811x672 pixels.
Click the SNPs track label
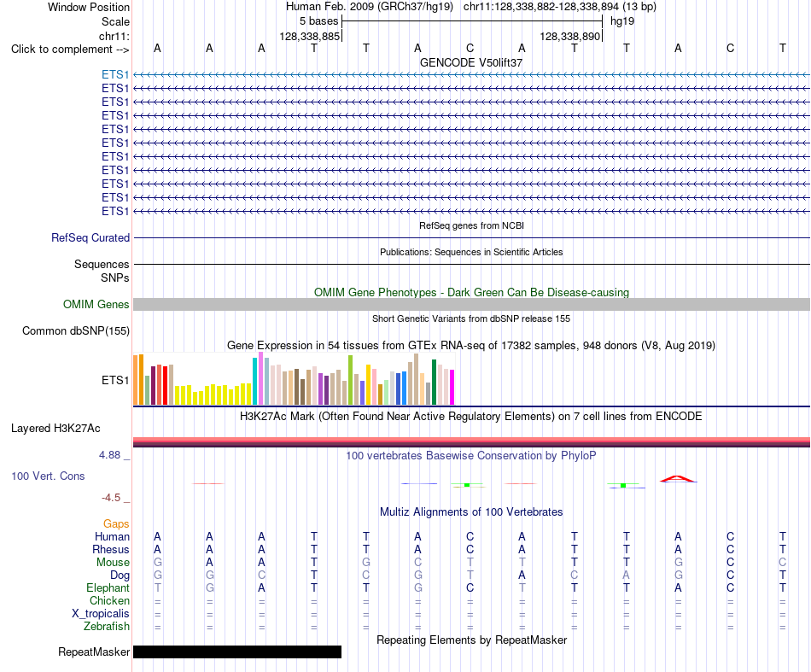[x=115, y=278]
